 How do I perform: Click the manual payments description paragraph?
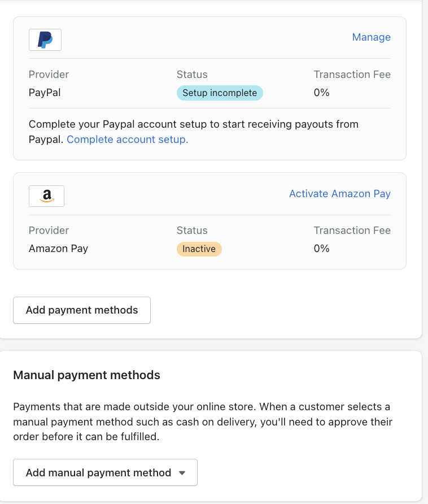tap(203, 422)
